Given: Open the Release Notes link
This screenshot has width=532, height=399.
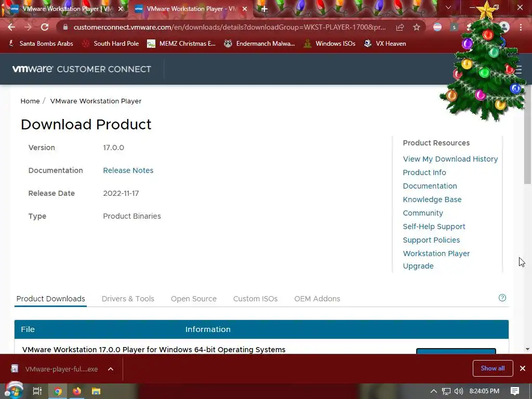Looking at the screenshot, I should coord(128,170).
